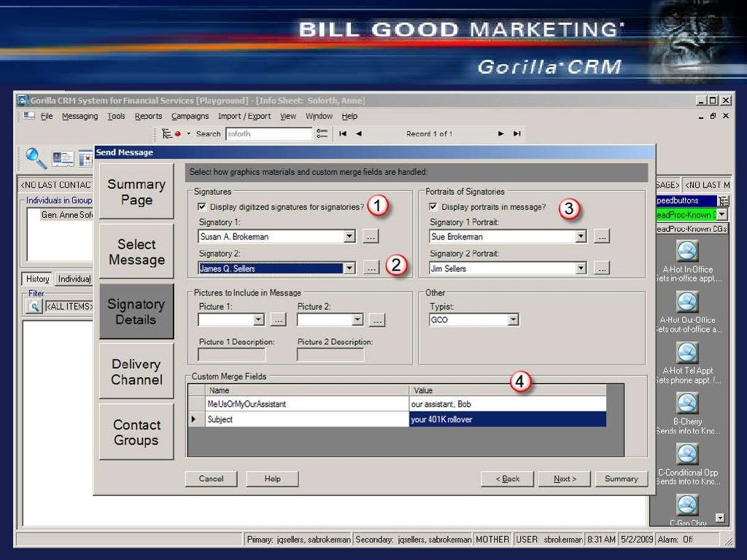Image resolution: width=747 pixels, height=560 pixels.
Task: Go to first record arrow
Action: point(343,134)
